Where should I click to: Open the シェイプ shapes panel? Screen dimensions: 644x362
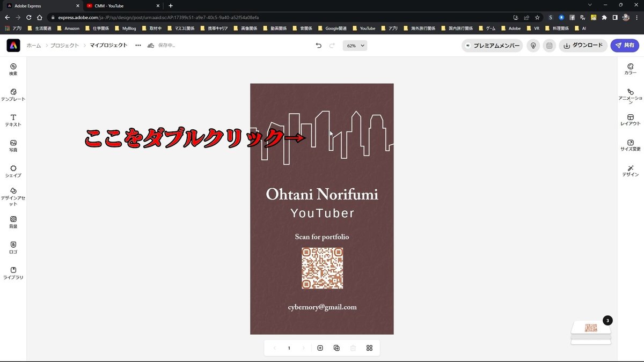pyautogui.click(x=13, y=171)
